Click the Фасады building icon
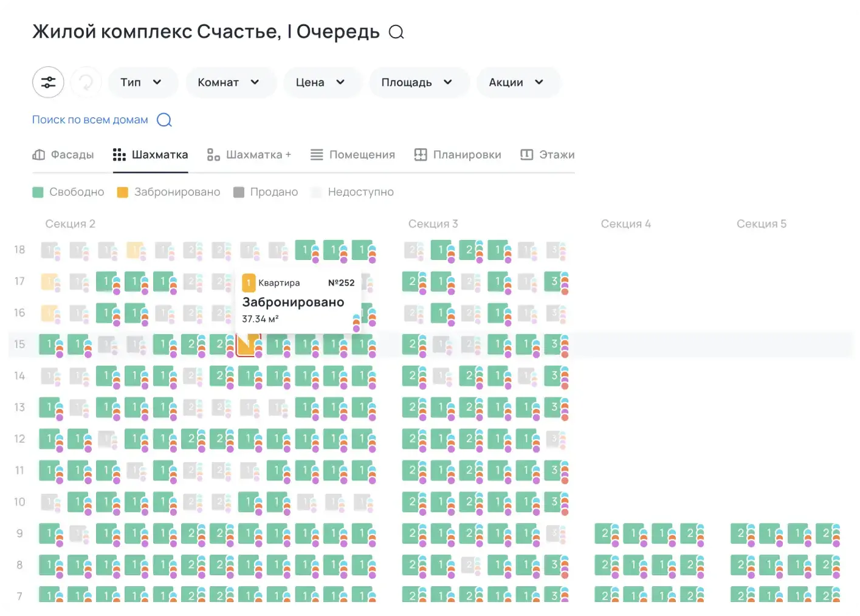The image size is (860, 616). click(39, 155)
